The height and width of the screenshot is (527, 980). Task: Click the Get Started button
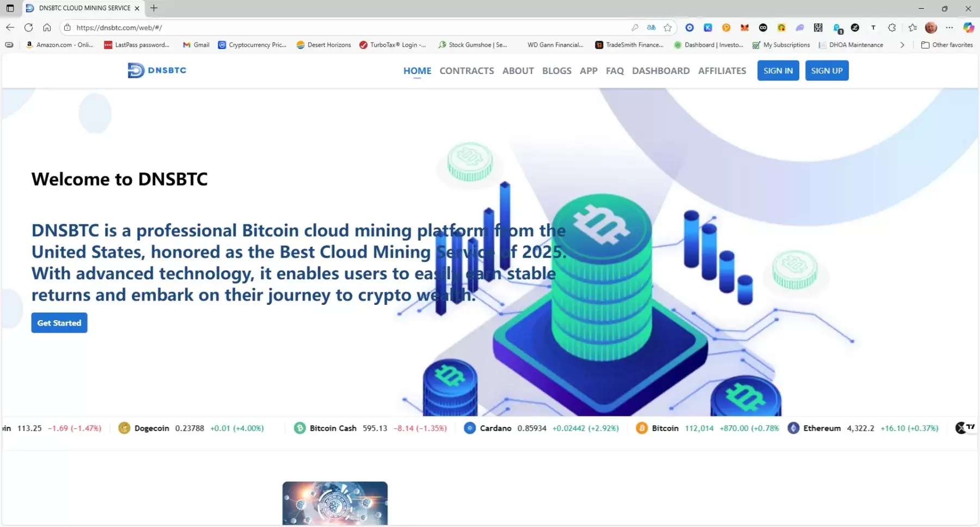point(59,323)
